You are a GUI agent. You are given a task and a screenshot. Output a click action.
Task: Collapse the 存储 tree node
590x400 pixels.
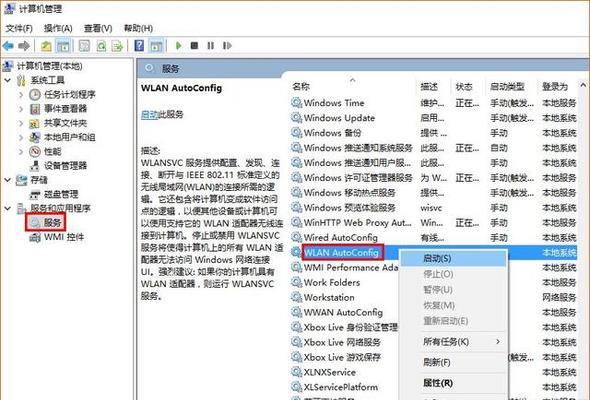[7, 180]
